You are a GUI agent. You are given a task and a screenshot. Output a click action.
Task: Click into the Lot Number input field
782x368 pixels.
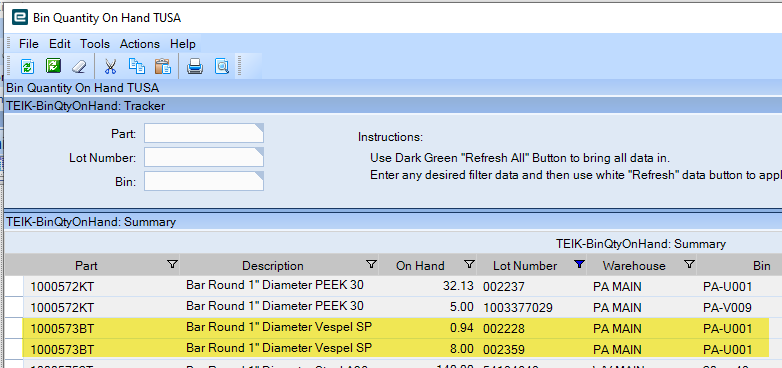click(x=203, y=158)
